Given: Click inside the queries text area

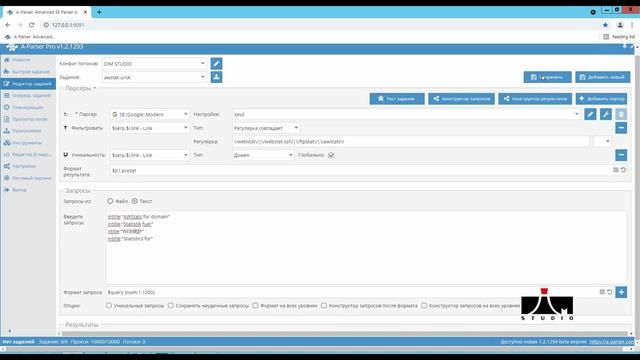Looking at the screenshot, I should coord(366,247).
